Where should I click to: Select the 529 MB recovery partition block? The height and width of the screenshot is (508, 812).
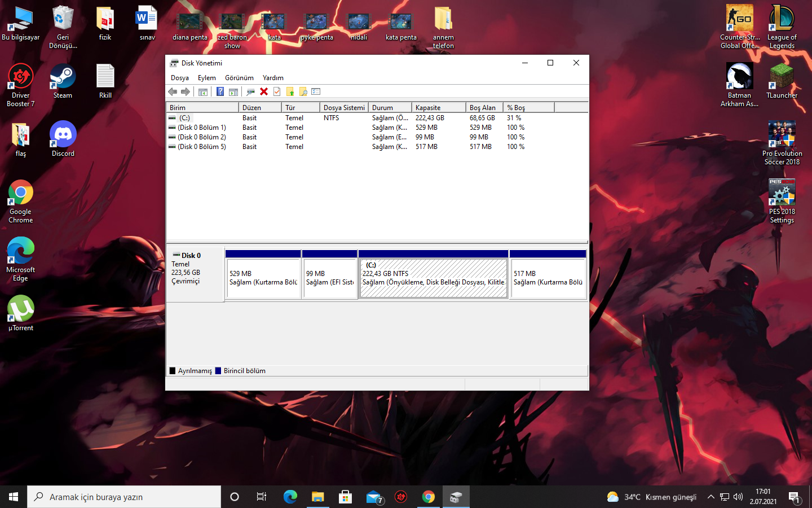point(263,274)
